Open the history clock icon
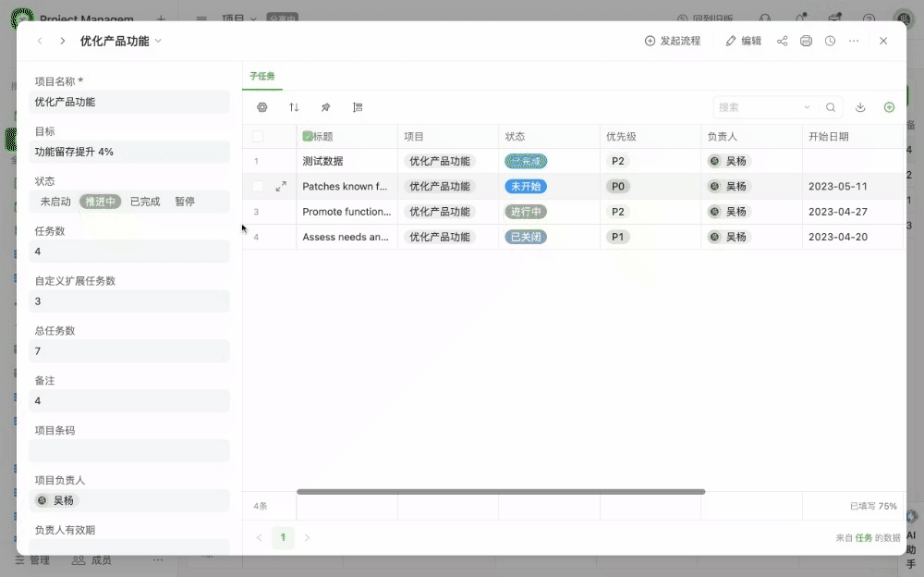The image size is (924, 577). pos(831,41)
